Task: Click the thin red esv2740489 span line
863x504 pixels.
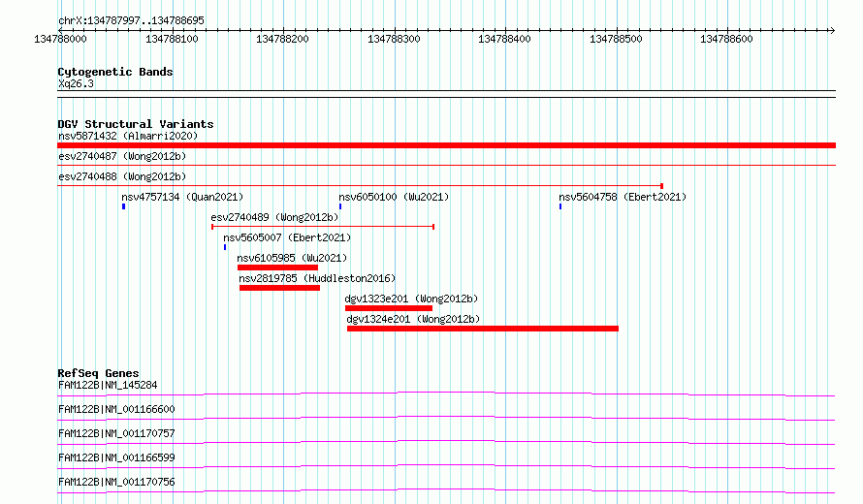Action: 323,227
